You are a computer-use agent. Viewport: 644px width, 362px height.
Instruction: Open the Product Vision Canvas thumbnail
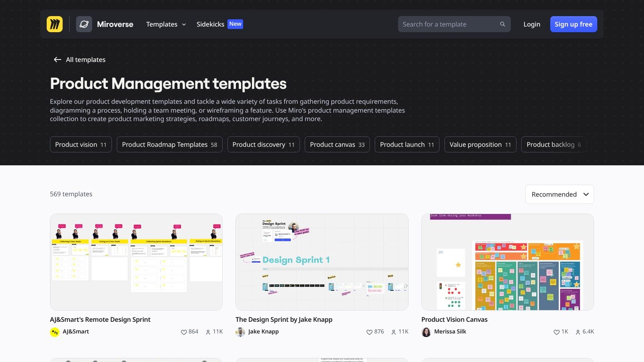(x=508, y=262)
